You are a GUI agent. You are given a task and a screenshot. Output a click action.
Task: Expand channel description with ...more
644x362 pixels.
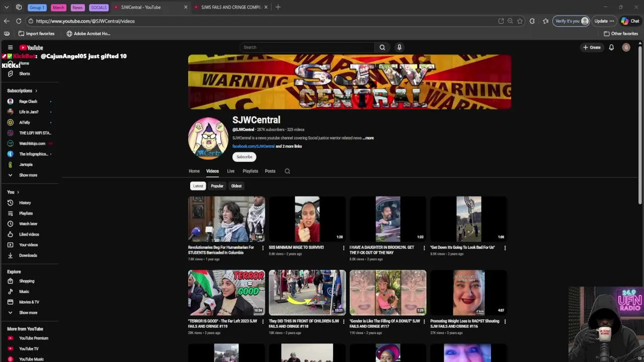(x=368, y=138)
